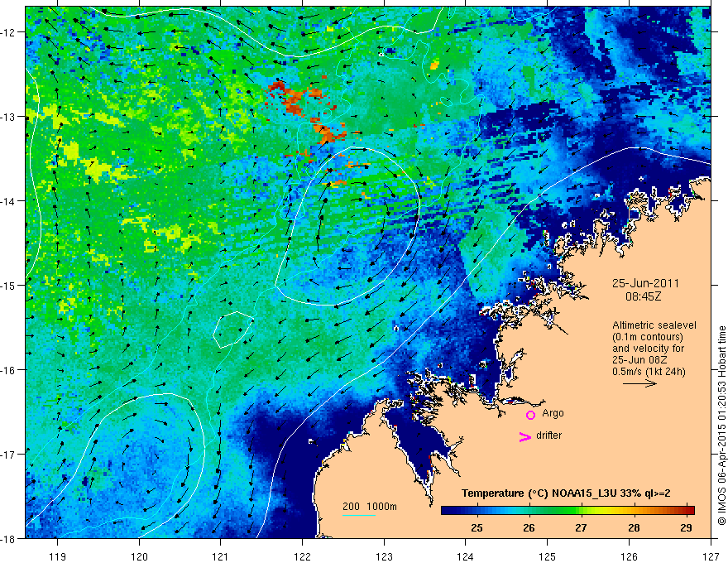The width and height of the screenshot is (728, 563).
Task: Click the 'Argo' legend label
Action: point(553,413)
